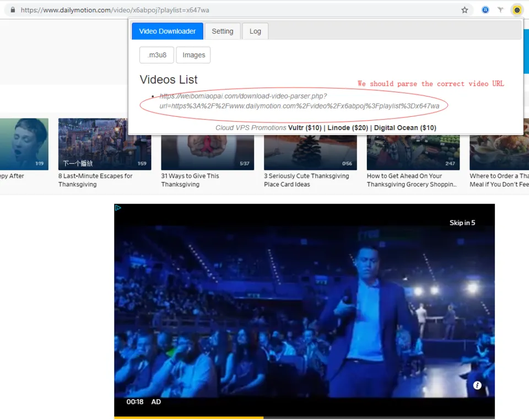Click the 'How to Get Ahead On Your' title
Image resolution: width=529 pixels, height=420 pixels.
404,176
